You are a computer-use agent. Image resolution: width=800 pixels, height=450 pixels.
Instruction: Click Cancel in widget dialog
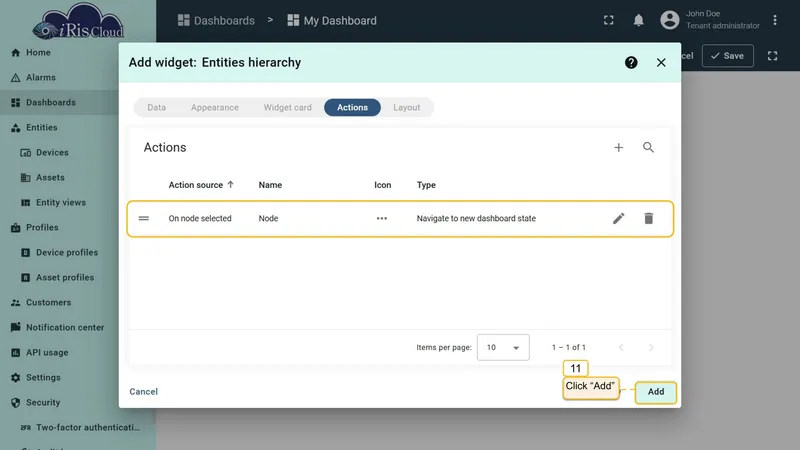143,392
